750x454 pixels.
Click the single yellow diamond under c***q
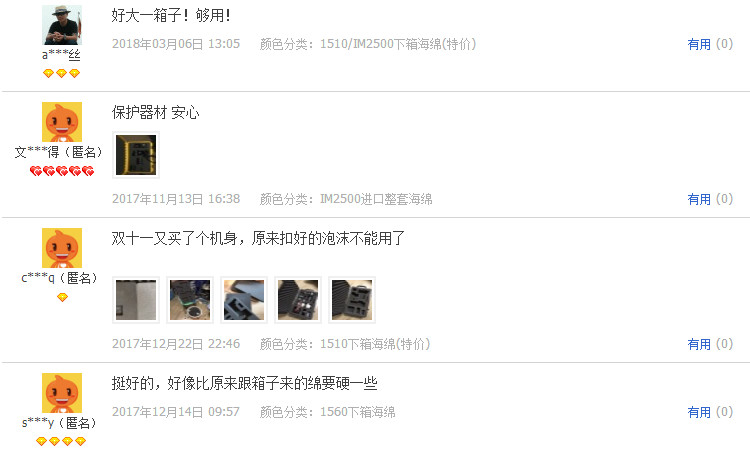[62, 297]
